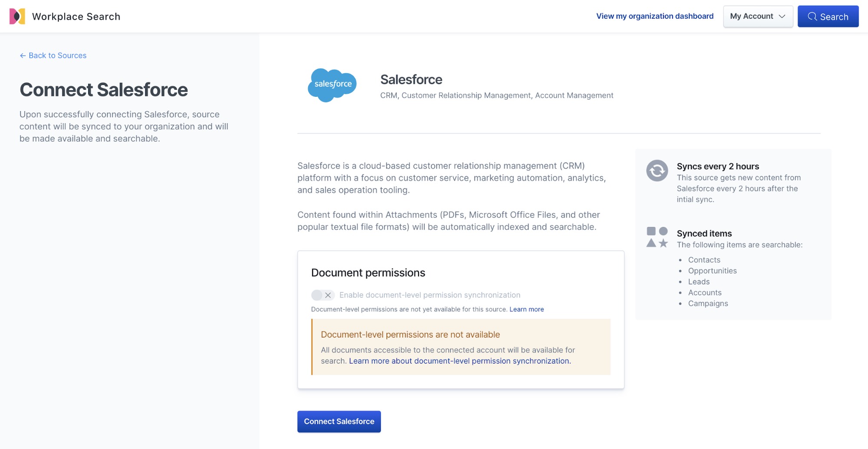Viewport: 868px width, 449px height.
Task: Click the Salesforce cloud logo
Action: click(x=332, y=85)
